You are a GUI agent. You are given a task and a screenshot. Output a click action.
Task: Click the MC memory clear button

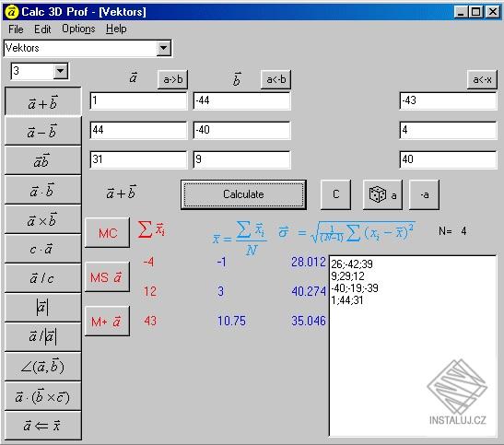(108, 233)
